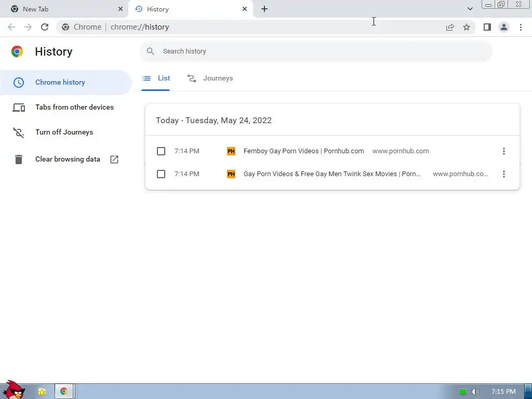
Task: Click the favicon of the Femboy entry
Action: (x=231, y=151)
